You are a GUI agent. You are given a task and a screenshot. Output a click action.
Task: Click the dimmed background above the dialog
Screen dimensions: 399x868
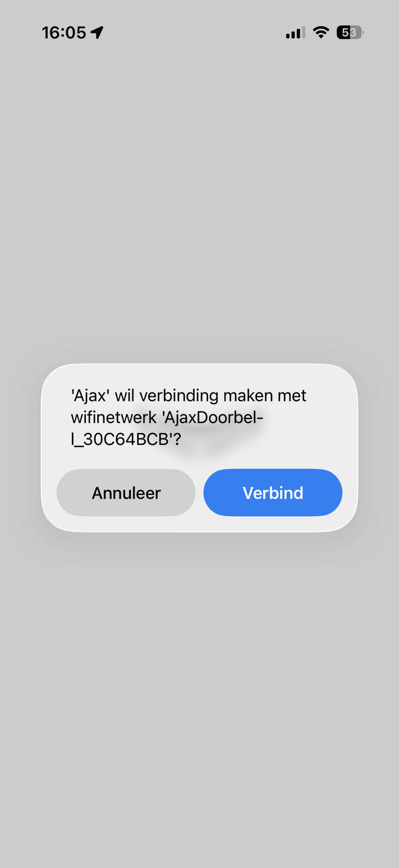point(199,203)
